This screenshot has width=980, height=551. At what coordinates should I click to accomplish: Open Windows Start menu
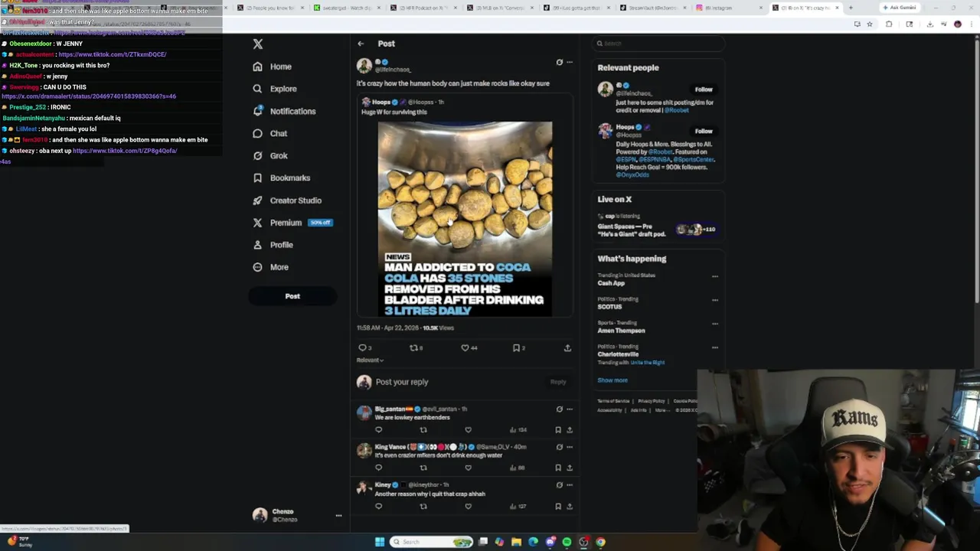pyautogui.click(x=379, y=542)
